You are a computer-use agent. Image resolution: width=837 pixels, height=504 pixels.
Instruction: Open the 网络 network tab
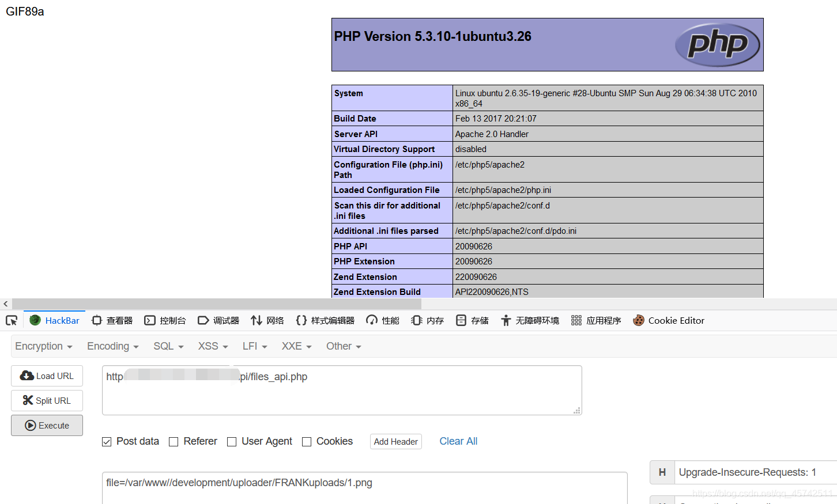[267, 321]
